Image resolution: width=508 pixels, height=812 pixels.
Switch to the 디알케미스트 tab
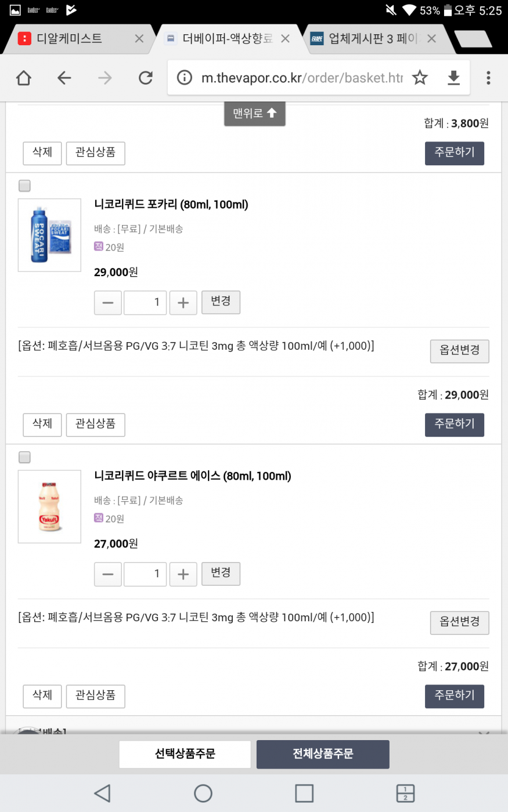point(70,39)
